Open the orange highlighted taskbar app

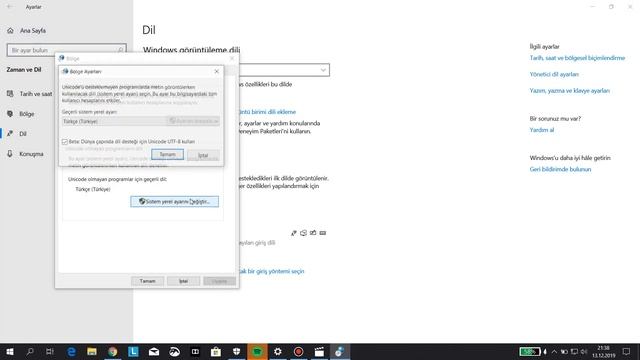257,351
